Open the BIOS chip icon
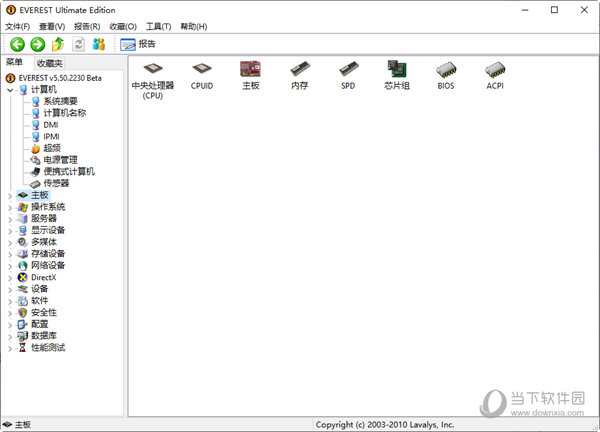 446,76
